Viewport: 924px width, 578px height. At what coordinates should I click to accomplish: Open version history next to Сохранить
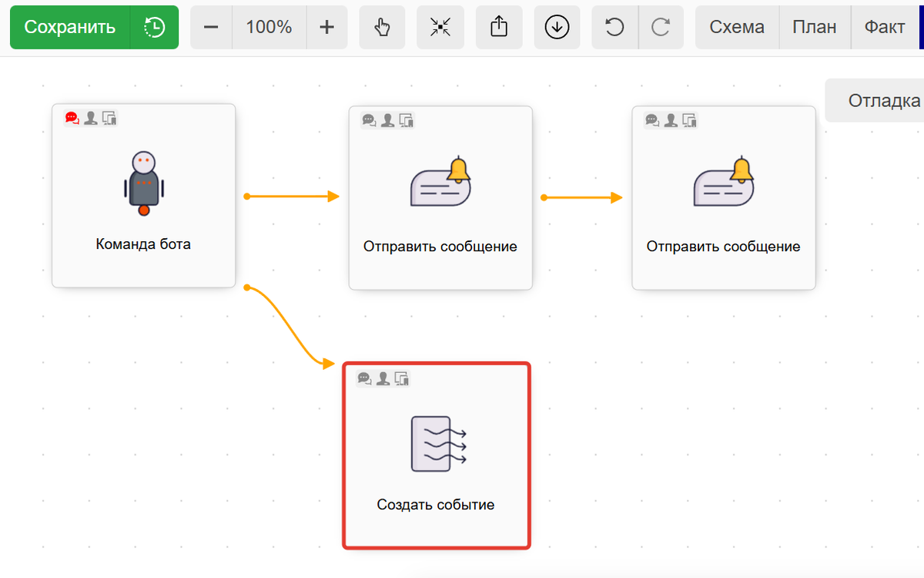(x=155, y=27)
